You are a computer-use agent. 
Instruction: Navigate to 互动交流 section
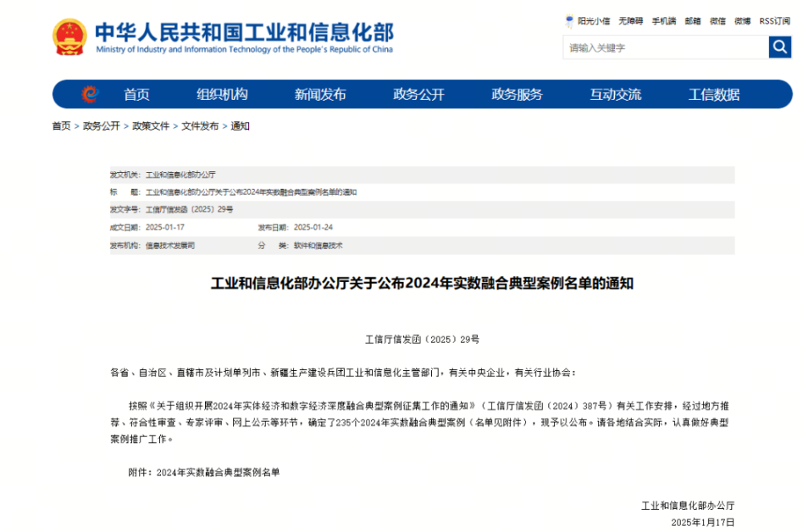click(615, 94)
